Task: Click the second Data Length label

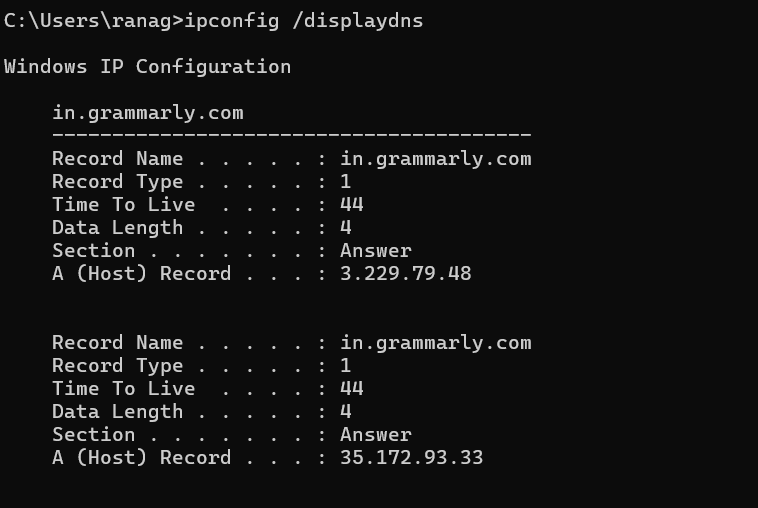Action: 117,412
